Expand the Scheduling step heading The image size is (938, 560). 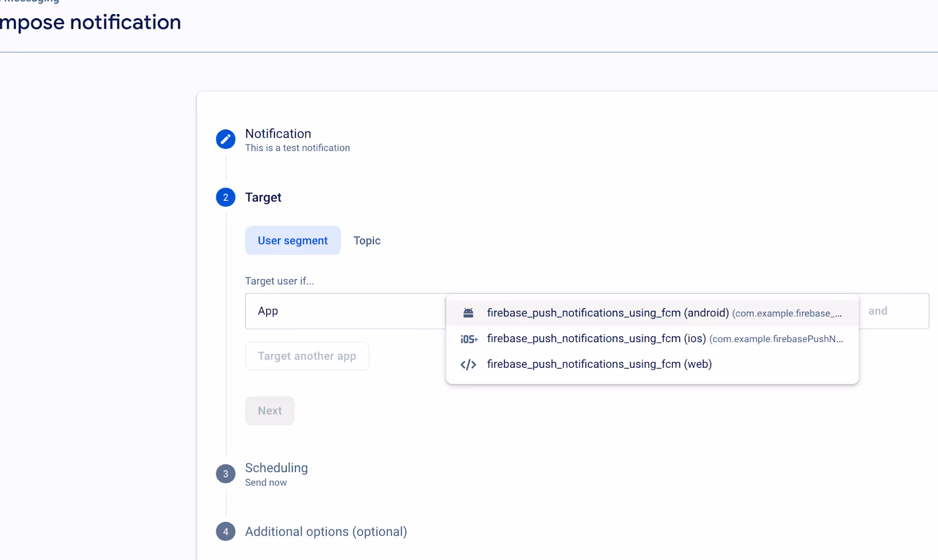(x=276, y=468)
